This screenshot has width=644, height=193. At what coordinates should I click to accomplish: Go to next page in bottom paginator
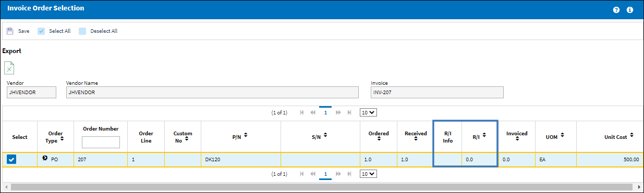[338, 174]
